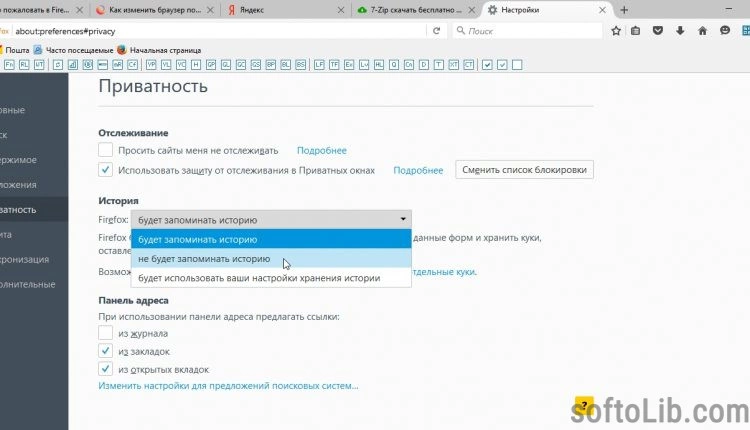
Task: Click the smiley face chat icon
Action: pyautogui.click(x=724, y=31)
